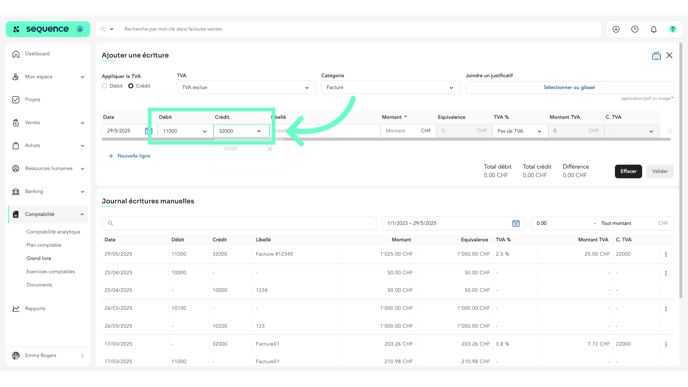Open Projets checkbox icon in sidebar
The height and width of the screenshot is (387, 688).
tap(16, 100)
